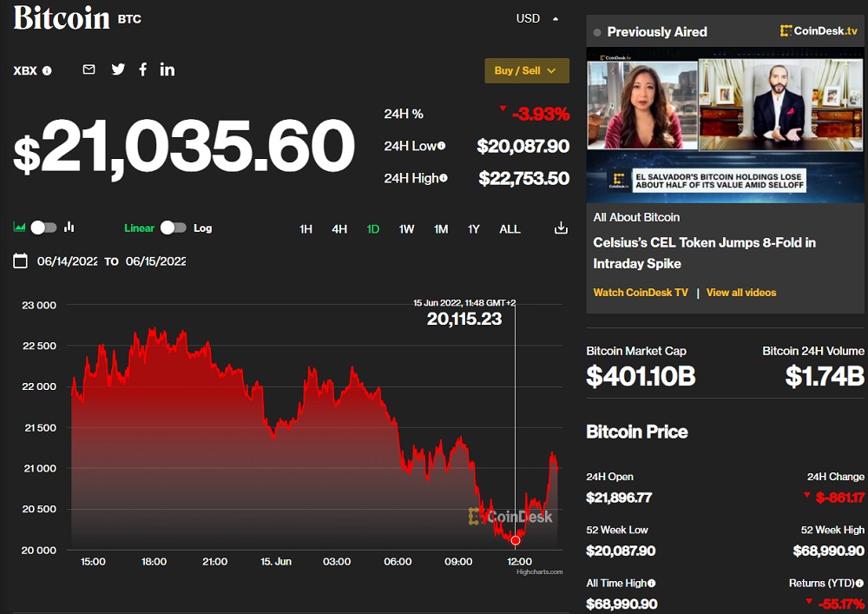Click the View all videos link
Screen dimensions: 868x614
741,293
